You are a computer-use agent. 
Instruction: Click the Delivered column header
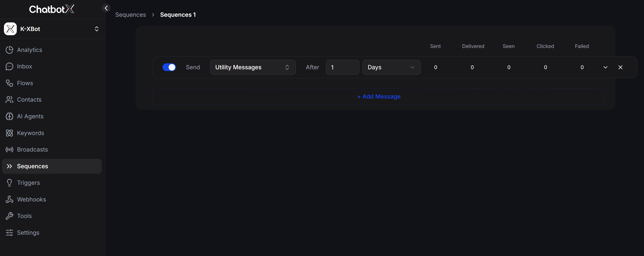click(x=473, y=46)
